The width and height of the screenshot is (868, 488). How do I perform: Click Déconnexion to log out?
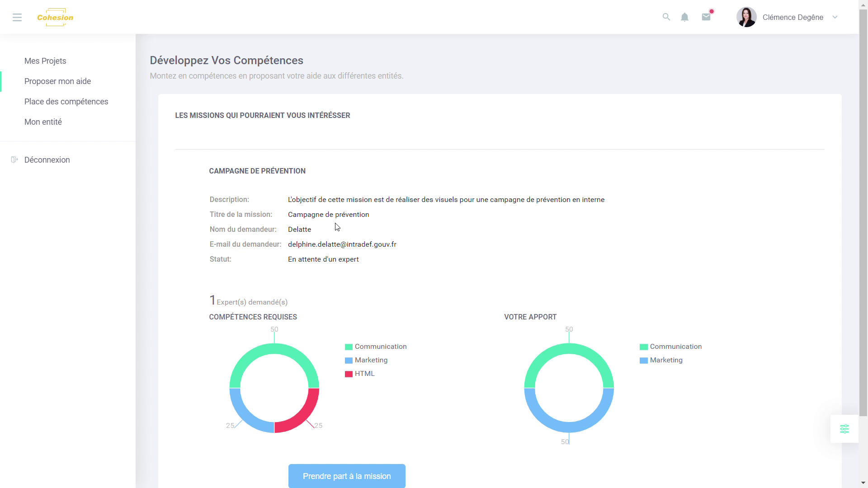47,160
